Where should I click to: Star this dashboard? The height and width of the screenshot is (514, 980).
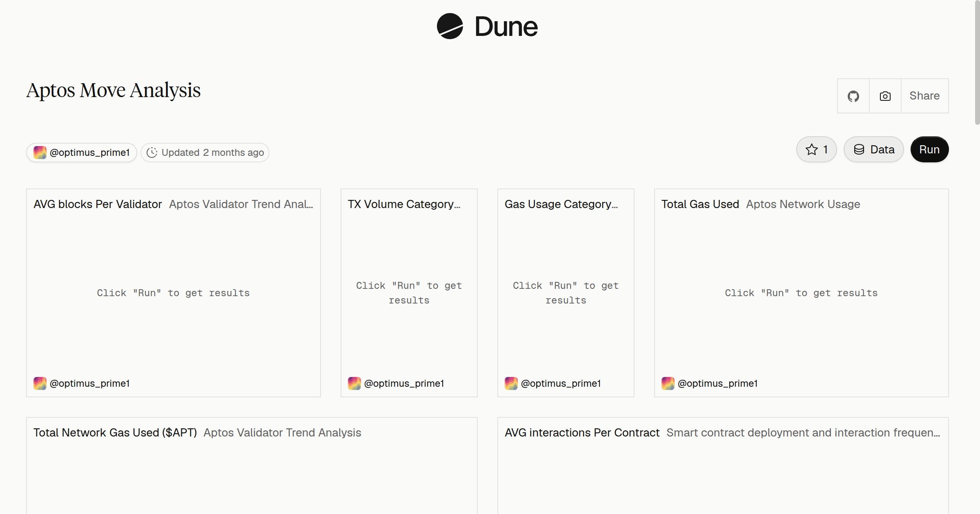(x=816, y=149)
